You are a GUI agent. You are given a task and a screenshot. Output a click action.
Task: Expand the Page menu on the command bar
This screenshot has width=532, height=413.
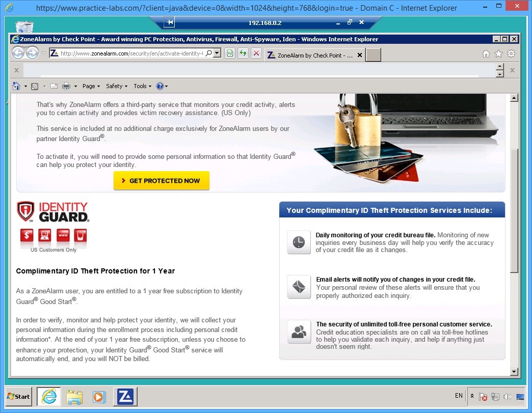91,86
